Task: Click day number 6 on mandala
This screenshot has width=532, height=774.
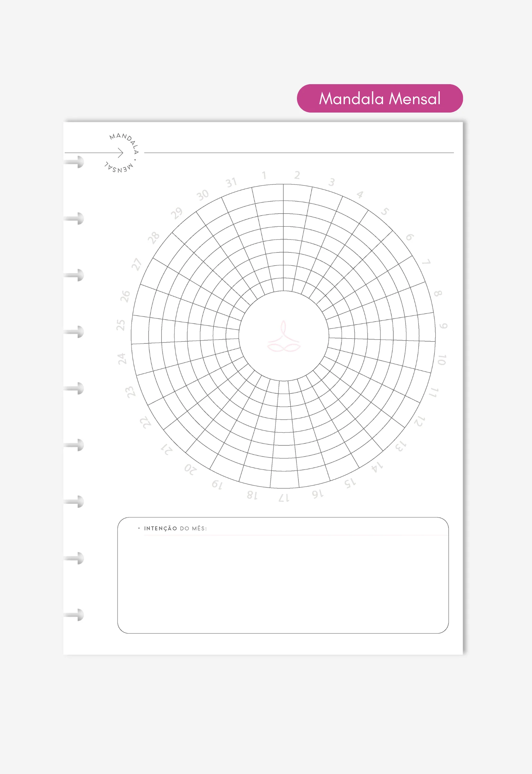Action: click(x=410, y=237)
